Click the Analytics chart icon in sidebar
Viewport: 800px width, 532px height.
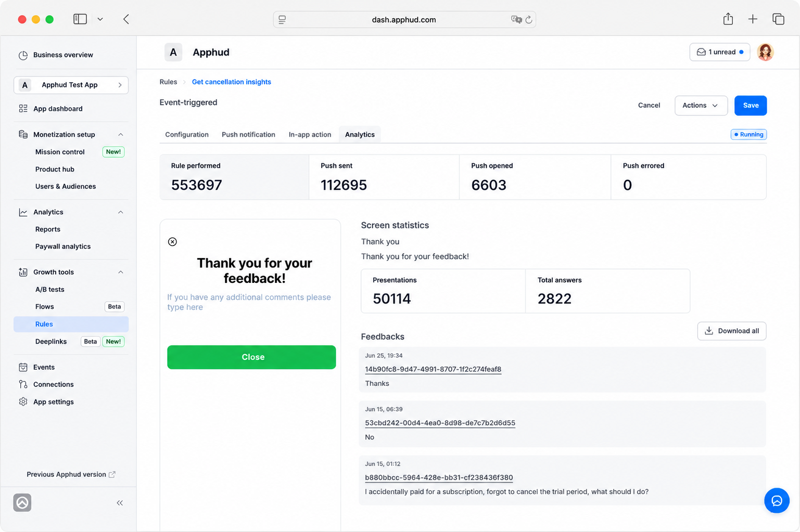click(x=23, y=212)
